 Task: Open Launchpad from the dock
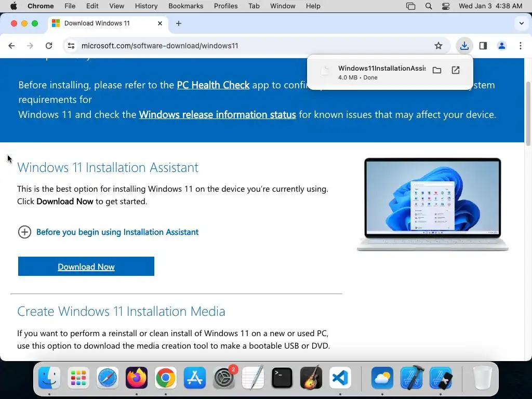tap(78, 378)
